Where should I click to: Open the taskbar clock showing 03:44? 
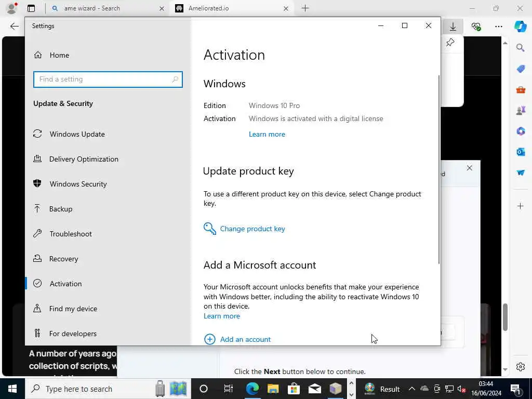tap(486, 389)
